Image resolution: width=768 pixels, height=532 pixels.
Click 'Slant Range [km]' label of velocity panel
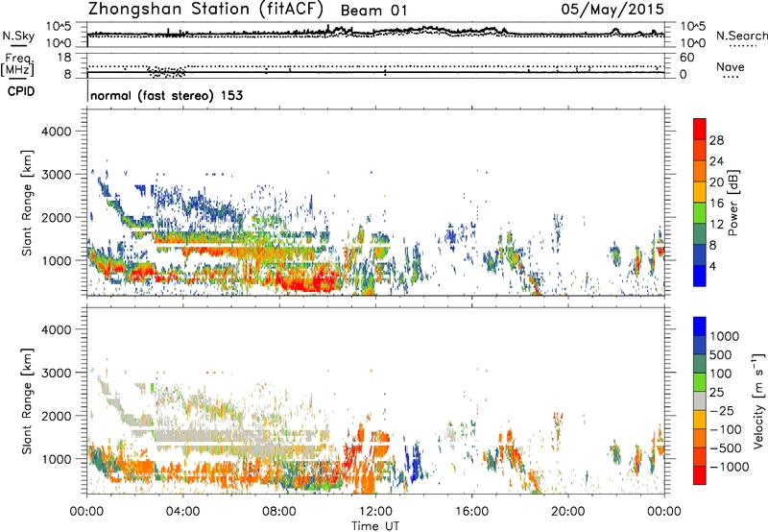click(x=27, y=400)
